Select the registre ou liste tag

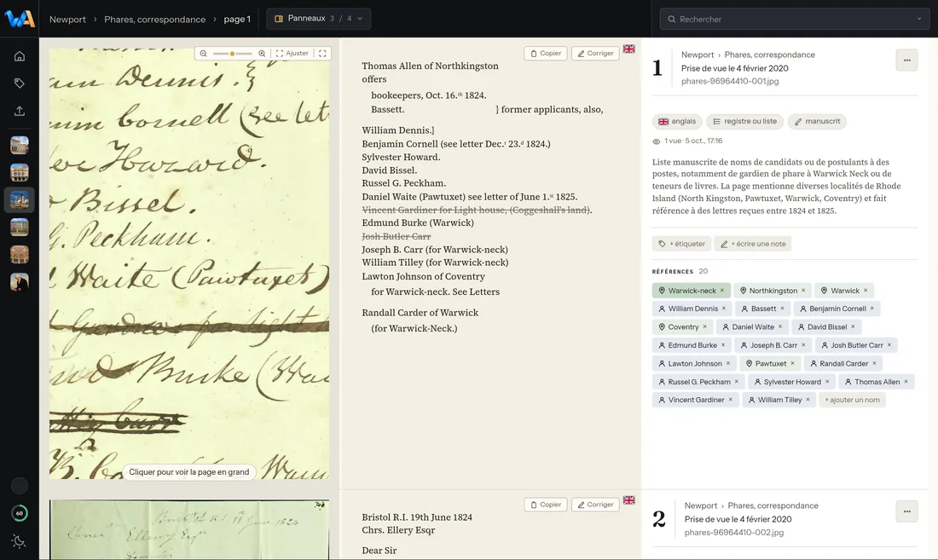coord(744,122)
